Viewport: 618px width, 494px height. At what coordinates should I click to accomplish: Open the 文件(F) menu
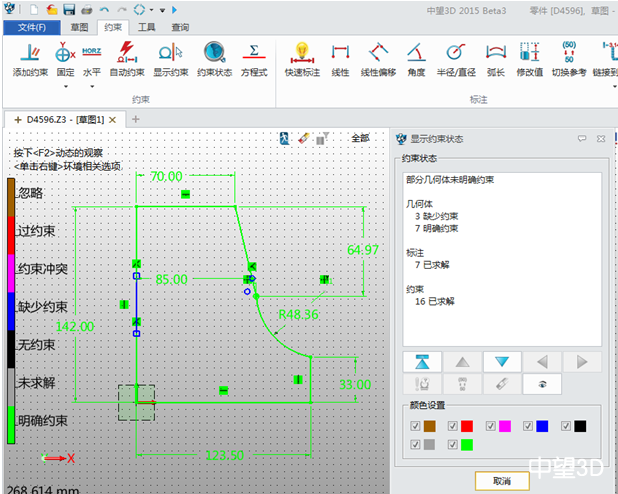pyautogui.click(x=31, y=28)
